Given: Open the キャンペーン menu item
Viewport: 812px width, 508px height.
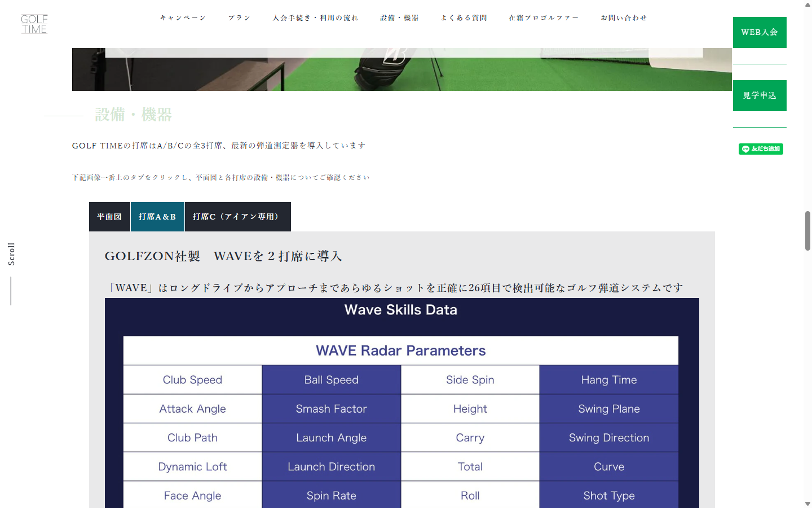Looking at the screenshot, I should coord(183,18).
